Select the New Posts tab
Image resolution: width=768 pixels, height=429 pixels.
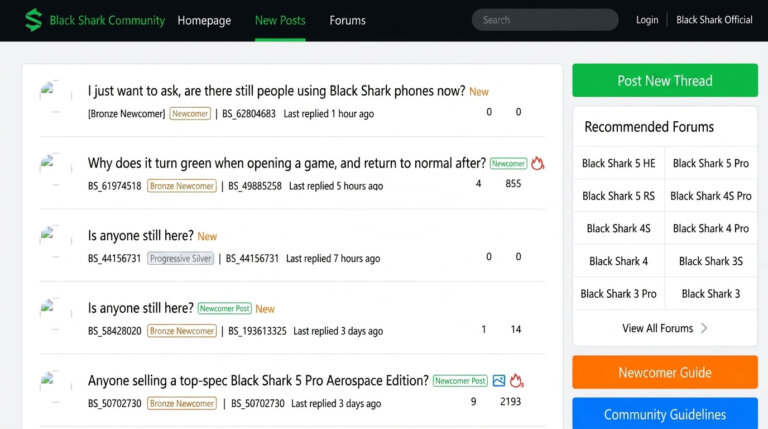click(280, 21)
